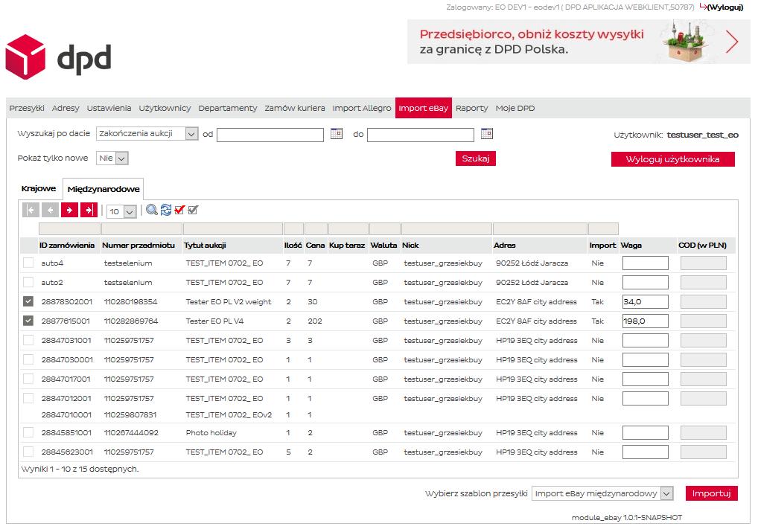Open the Import Allegro menu
The height and width of the screenshot is (532, 758).
point(362,108)
